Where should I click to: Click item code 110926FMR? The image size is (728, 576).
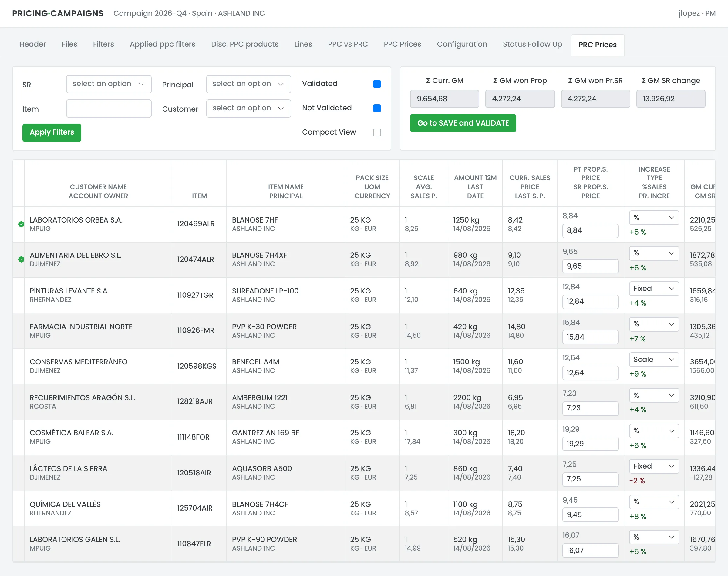click(195, 330)
